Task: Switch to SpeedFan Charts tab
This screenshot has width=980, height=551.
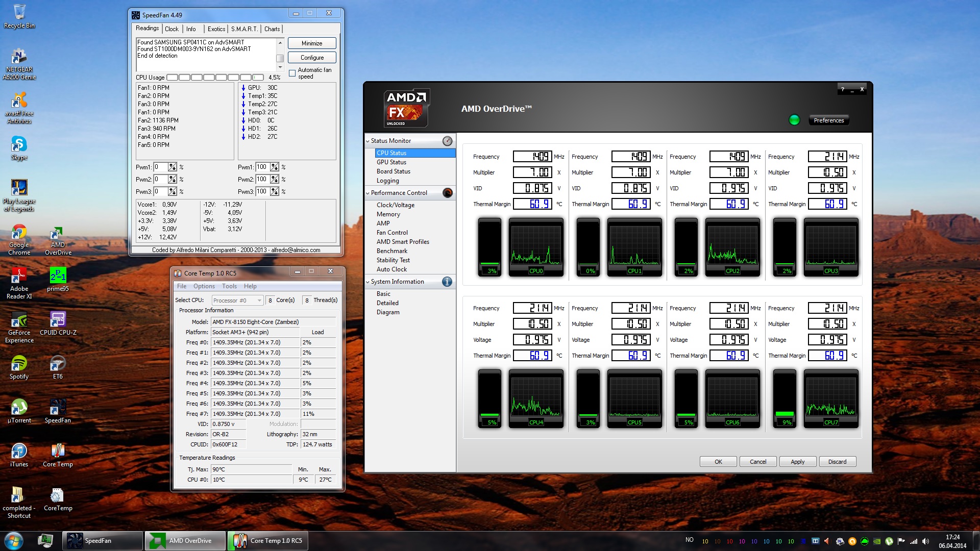Action: point(272,29)
